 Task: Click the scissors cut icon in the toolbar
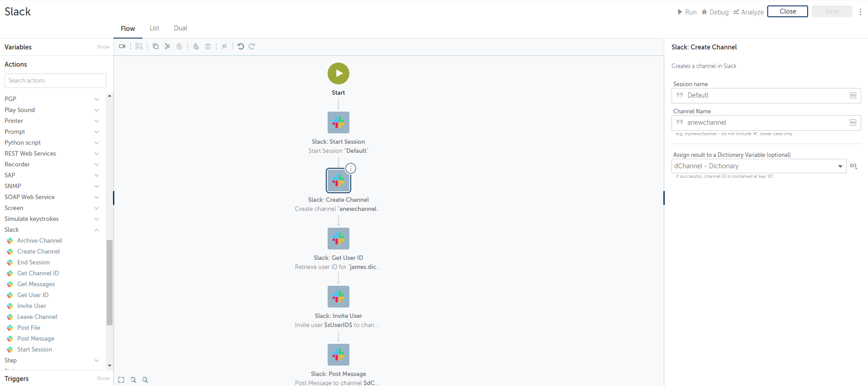(x=167, y=46)
